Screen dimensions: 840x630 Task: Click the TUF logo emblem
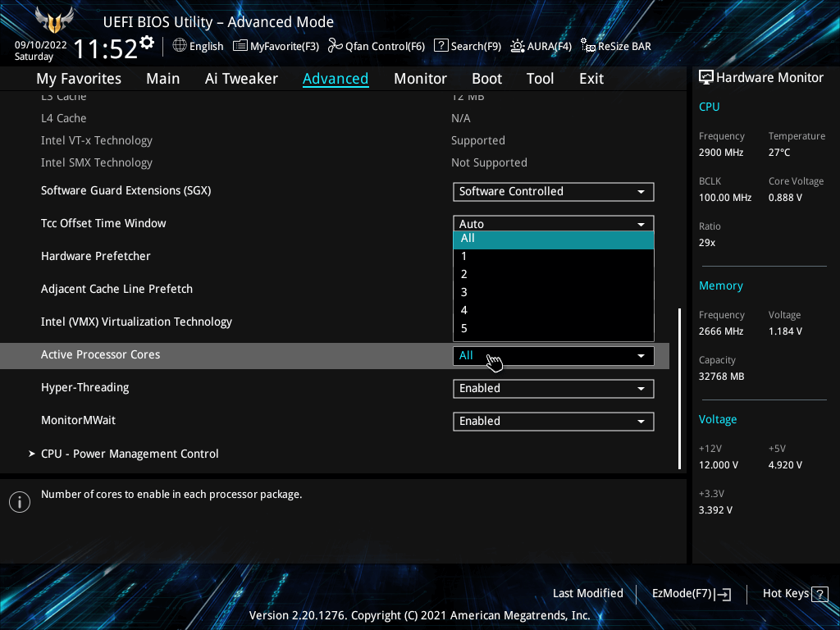[53, 21]
